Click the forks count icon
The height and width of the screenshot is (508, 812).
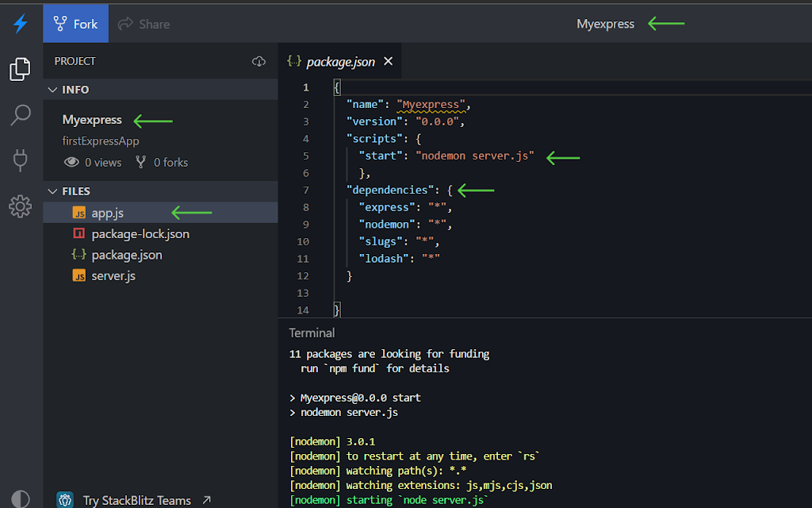pos(140,162)
